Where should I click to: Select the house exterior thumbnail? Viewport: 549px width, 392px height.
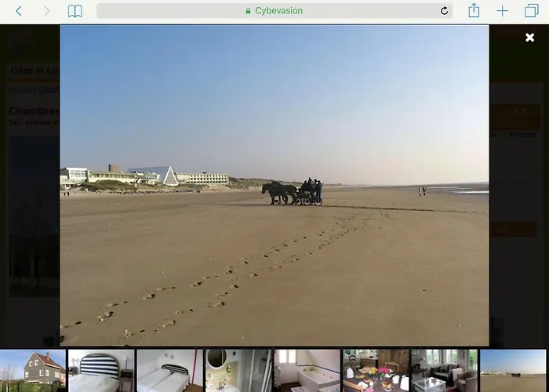click(31, 371)
